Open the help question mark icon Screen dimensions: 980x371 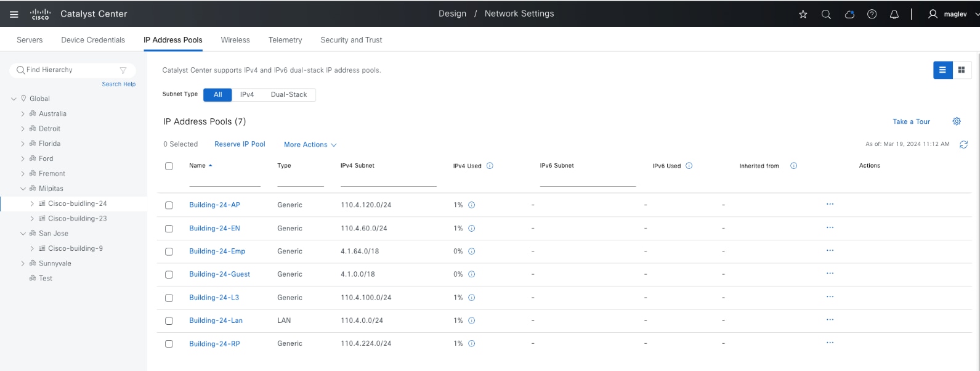point(872,14)
